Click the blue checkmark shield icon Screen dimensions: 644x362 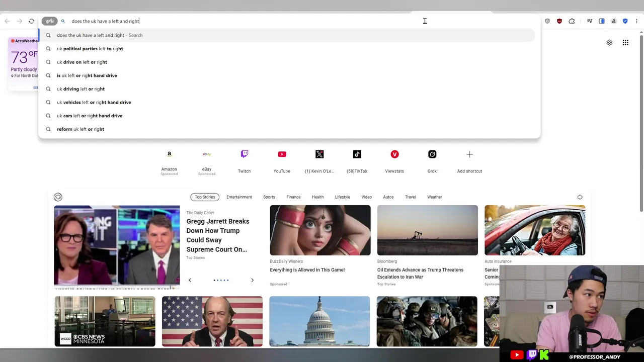pyautogui.click(x=625, y=21)
